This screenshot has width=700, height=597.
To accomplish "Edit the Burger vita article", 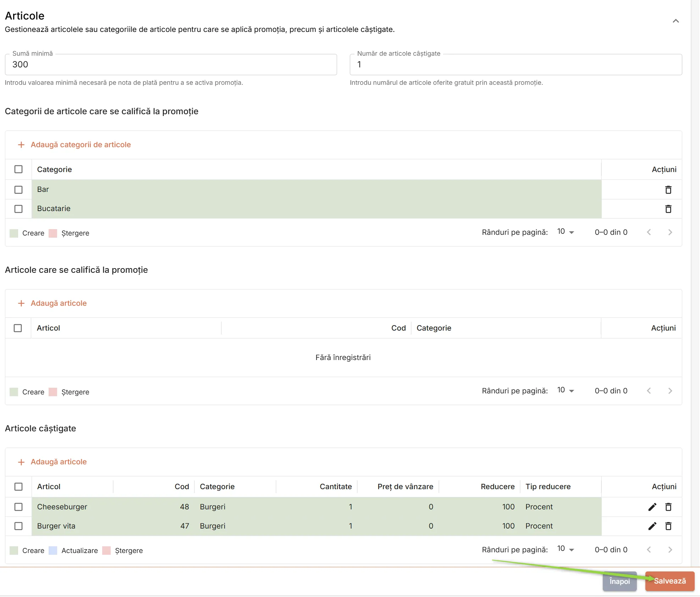I will [x=652, y=526].
